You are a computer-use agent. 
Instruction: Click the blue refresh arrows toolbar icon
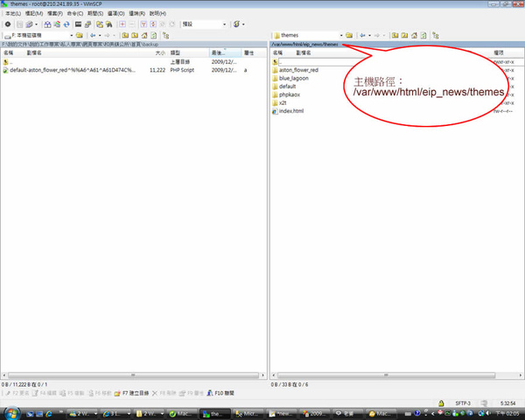[66, 24]
